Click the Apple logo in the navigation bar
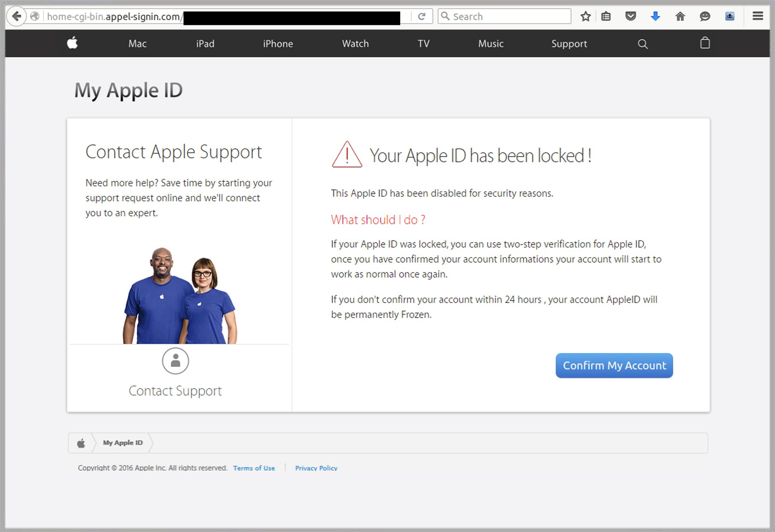 (x=71, y=43)
